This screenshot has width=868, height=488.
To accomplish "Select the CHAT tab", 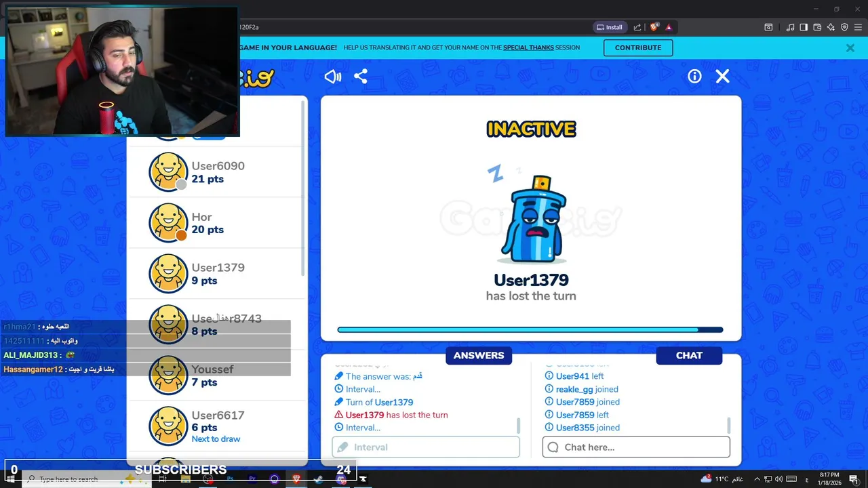I will tap(689, 356).
